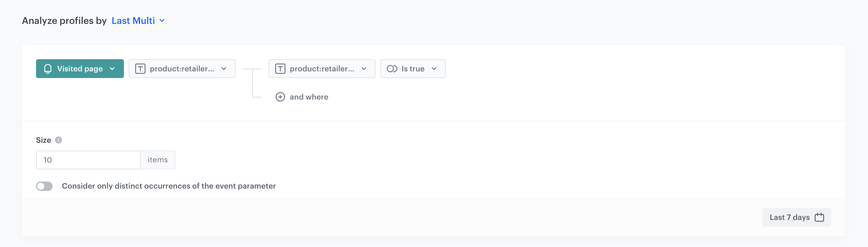Click the plus icon next to and where
The width and height of the screenshot is (868, 247).
(x=280, y=97)
